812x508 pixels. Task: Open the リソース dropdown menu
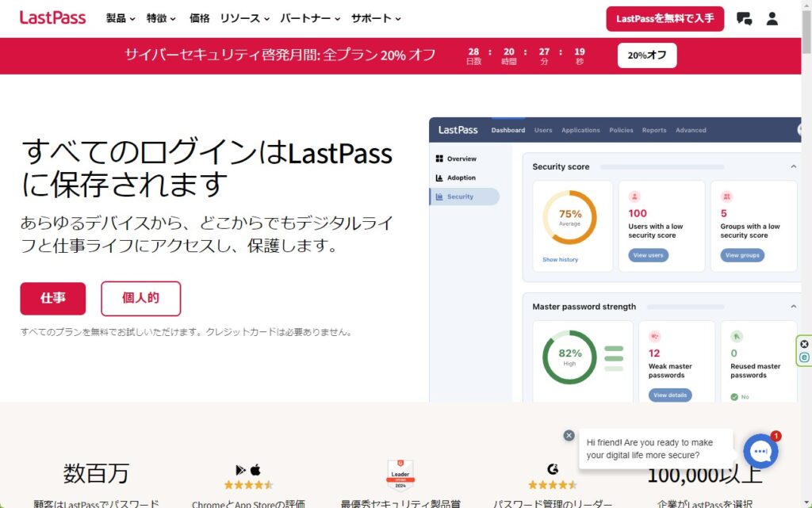tap(244, 18)
